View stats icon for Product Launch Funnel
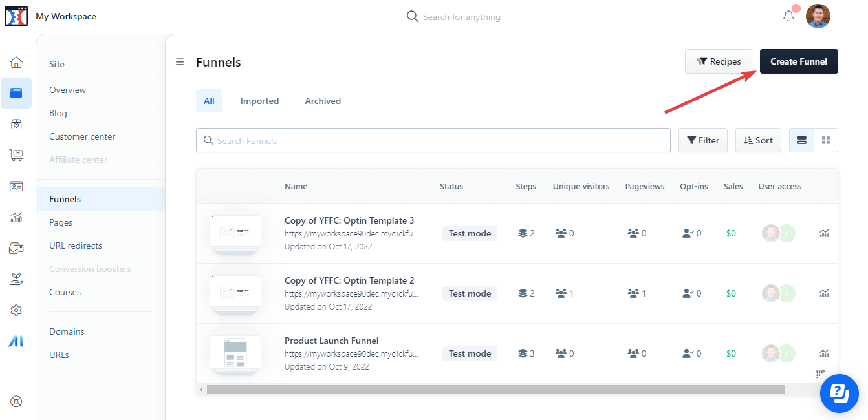This screenshot has width=868, height=420. tap(824, 353)
